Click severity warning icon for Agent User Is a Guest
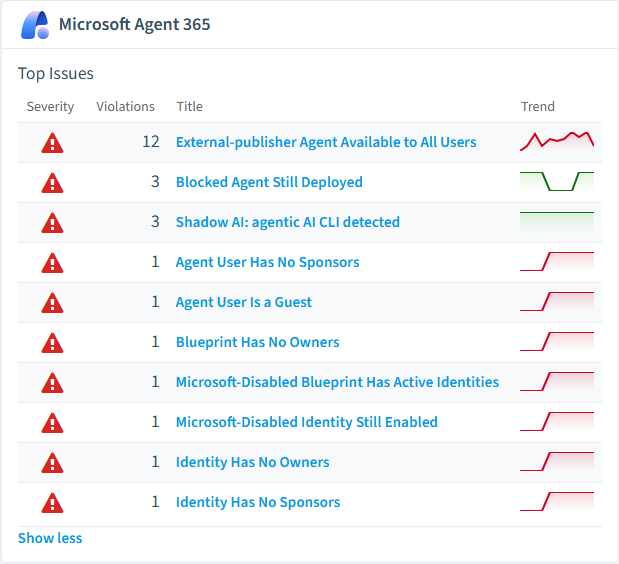 [53, 303]
